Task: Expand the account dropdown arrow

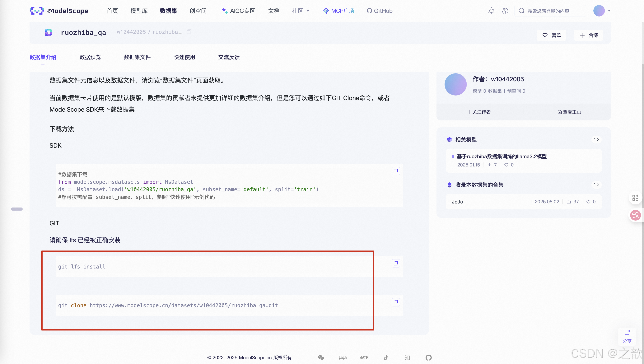Action: (609, 11)
